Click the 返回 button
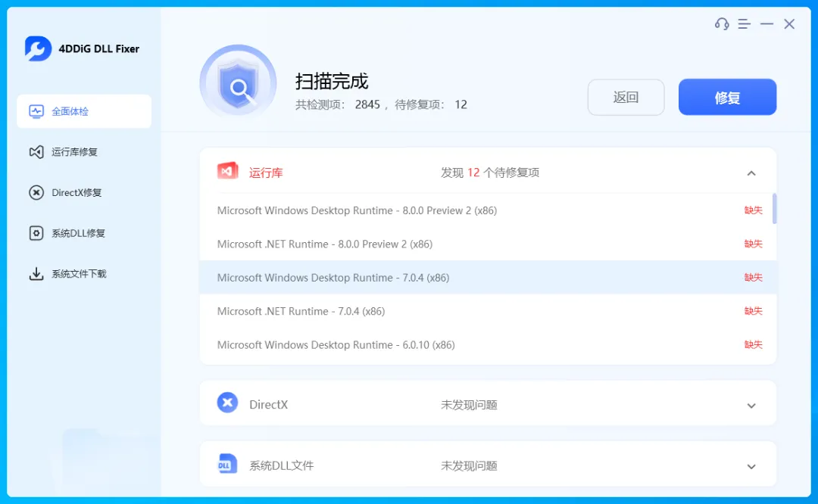The height and width of the screenshot is (504, 818). (626, 98)
